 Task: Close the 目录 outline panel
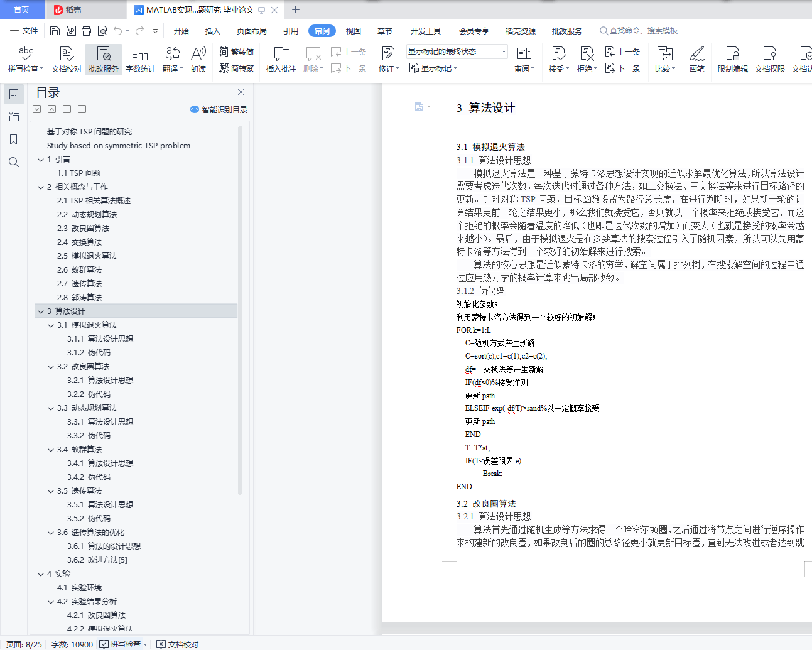pos(241,92)
